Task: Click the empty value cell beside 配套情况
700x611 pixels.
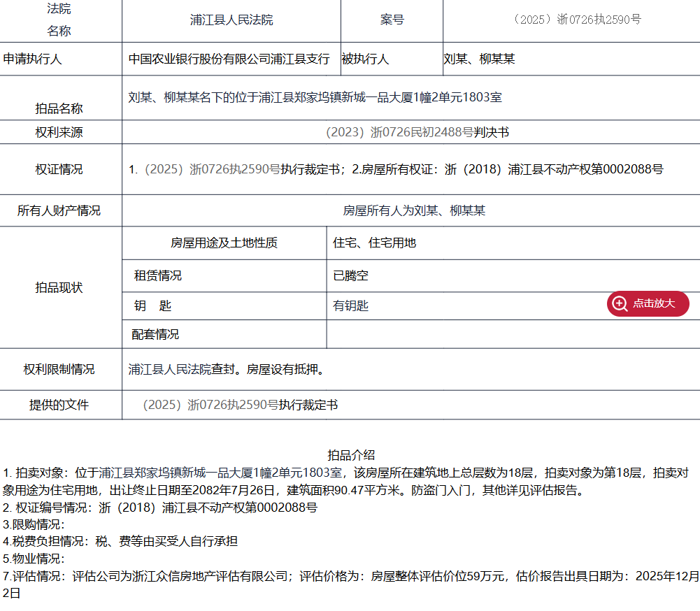Action: tap(513, 334)
